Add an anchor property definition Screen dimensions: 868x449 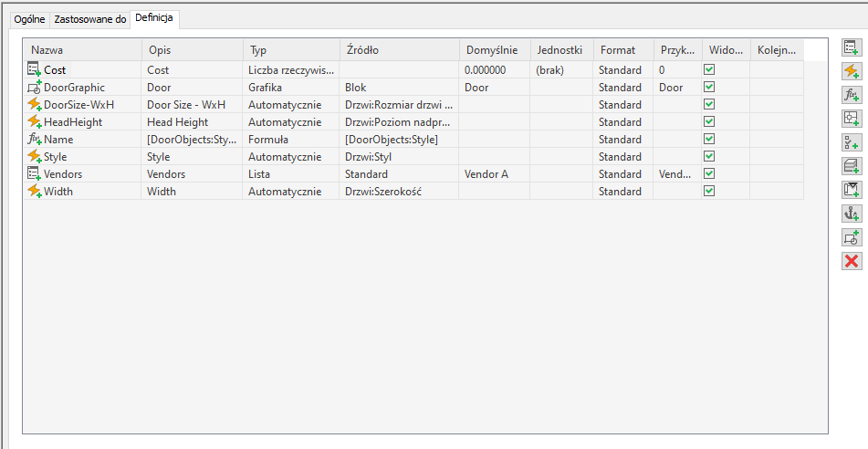click(x=851, y=213)
